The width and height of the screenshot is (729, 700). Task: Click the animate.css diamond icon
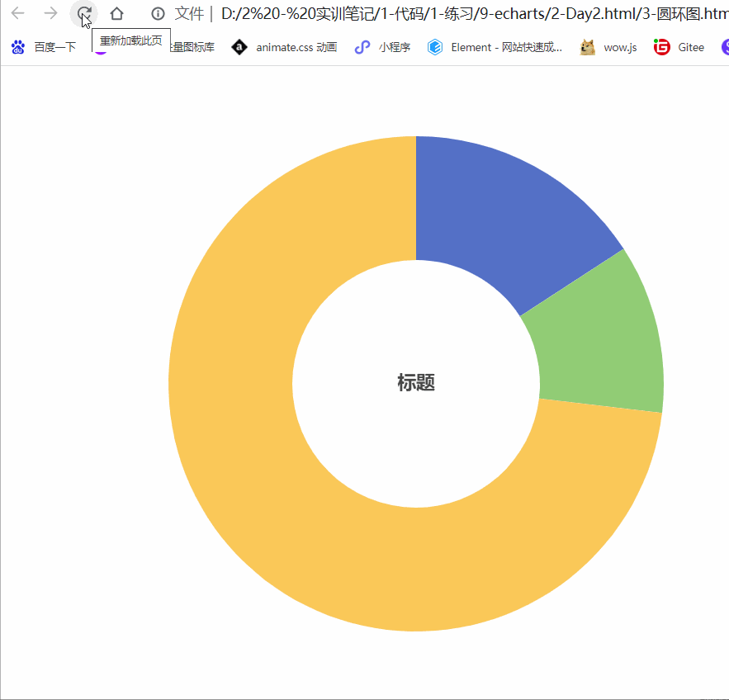point(239,47)
